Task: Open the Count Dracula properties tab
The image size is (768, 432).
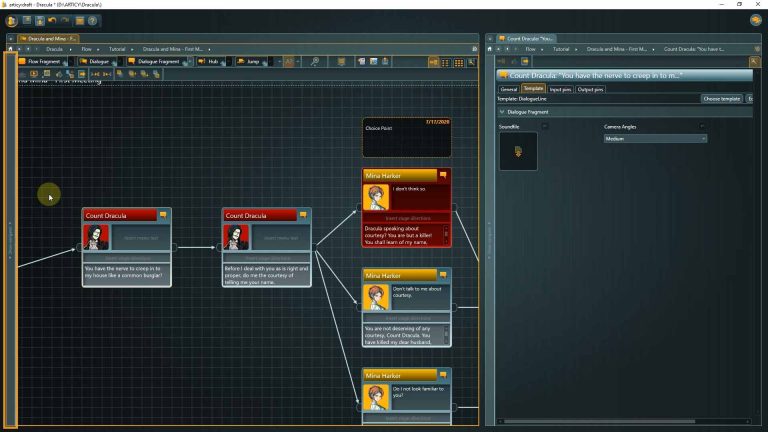Action: [x=526, y=38]
